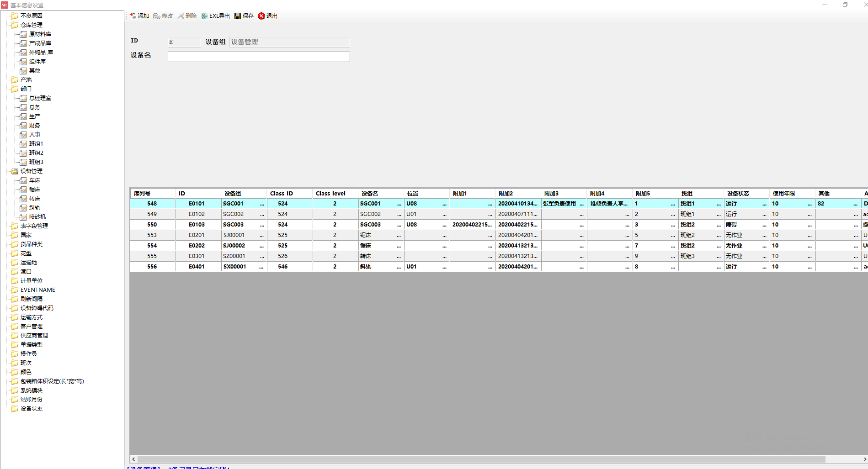
Task: Open the 操作员 tree node
Action: (x=29, y=354)
